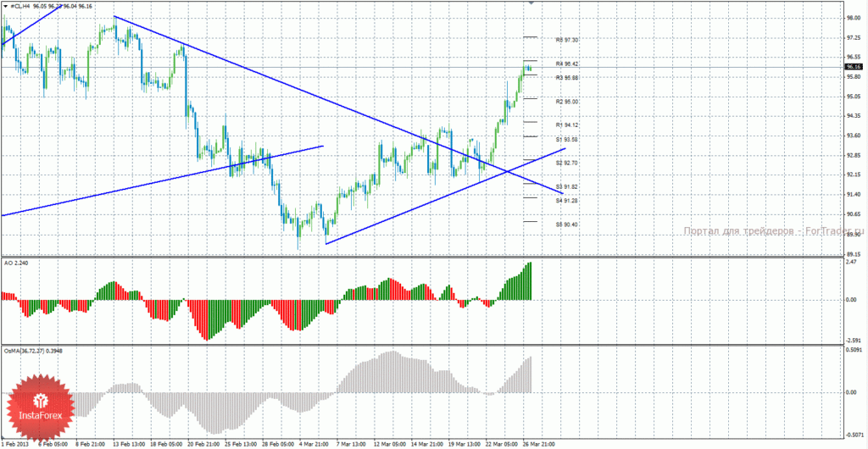Click the 0.5091 value on OsMA scale
Screen dimensions: 868x449
tap(853, 350)
